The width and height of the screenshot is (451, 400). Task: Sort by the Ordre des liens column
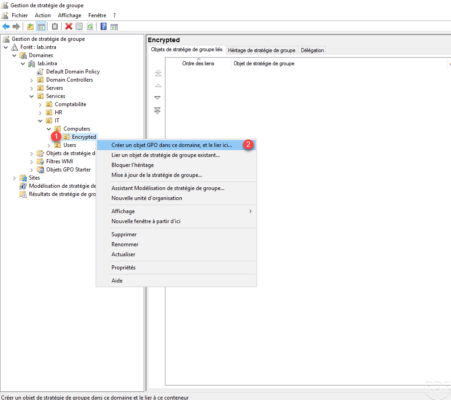[x=198, y=63]
